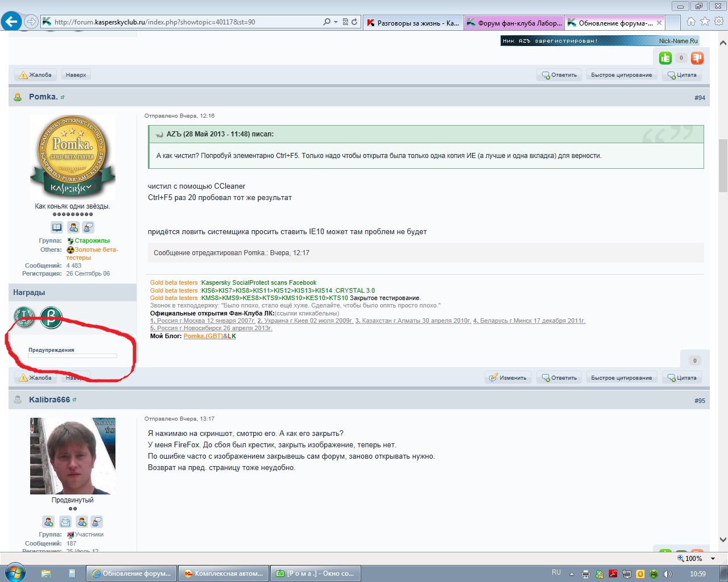This screenshot has height=582, width=728.
Task: Open the Pomka.(GBT) blog link
Action: (203, 336)
